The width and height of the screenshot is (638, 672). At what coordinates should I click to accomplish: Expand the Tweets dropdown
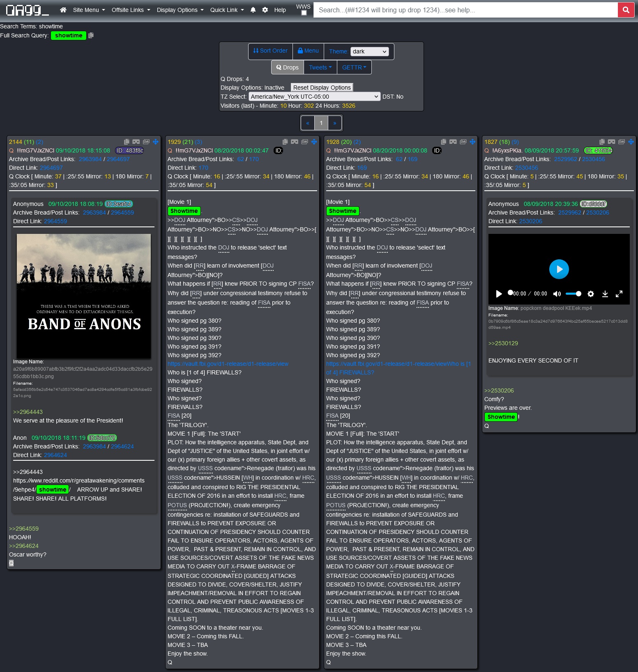coord(320,67)
